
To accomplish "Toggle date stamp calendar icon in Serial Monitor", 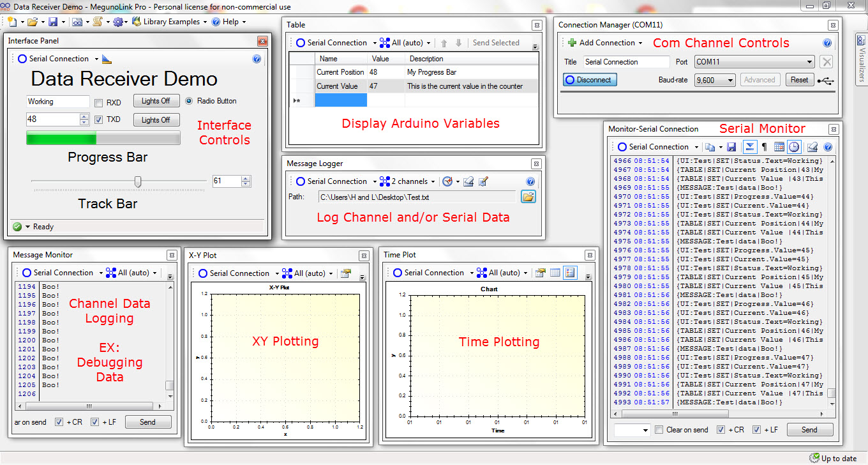I will click(779, 147).
